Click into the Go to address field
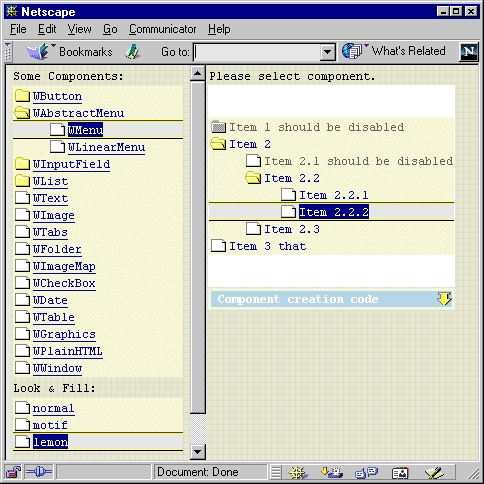 (257, 52)
